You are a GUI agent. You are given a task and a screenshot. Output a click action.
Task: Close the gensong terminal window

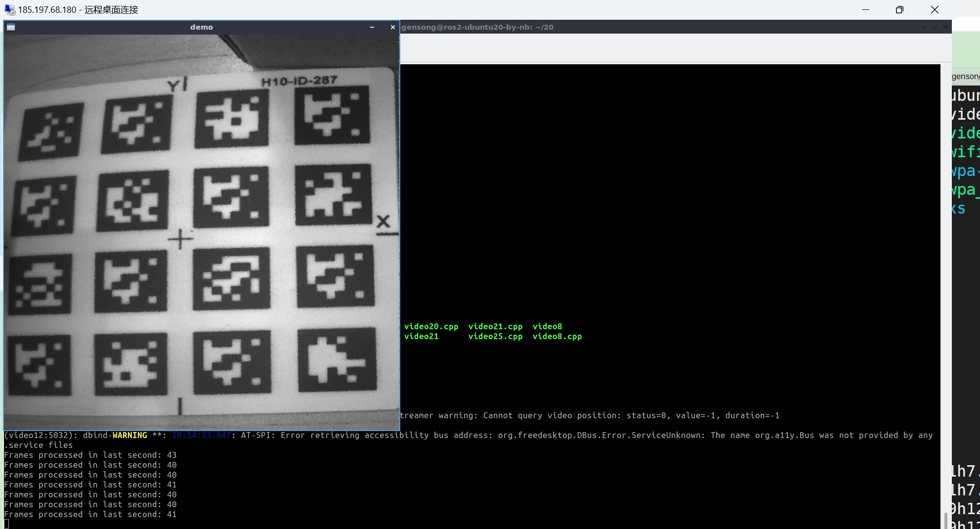tap(945, 27)
